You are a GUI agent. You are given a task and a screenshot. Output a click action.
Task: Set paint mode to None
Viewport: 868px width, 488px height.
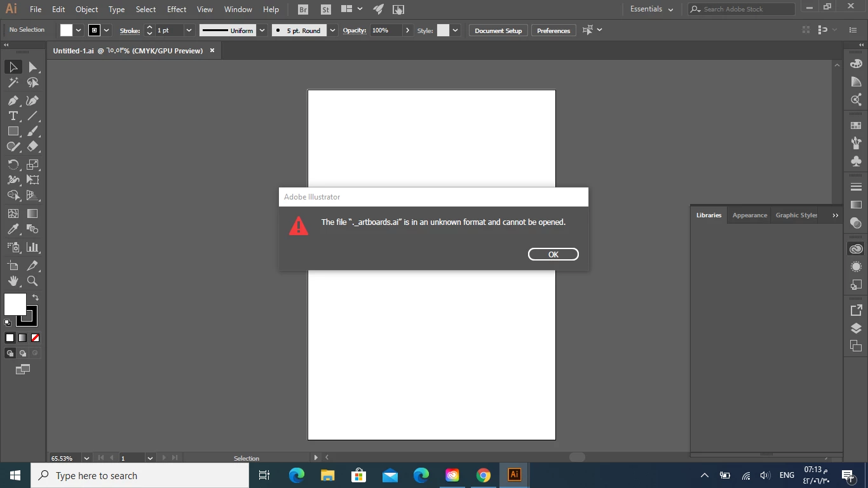(36, 338)
